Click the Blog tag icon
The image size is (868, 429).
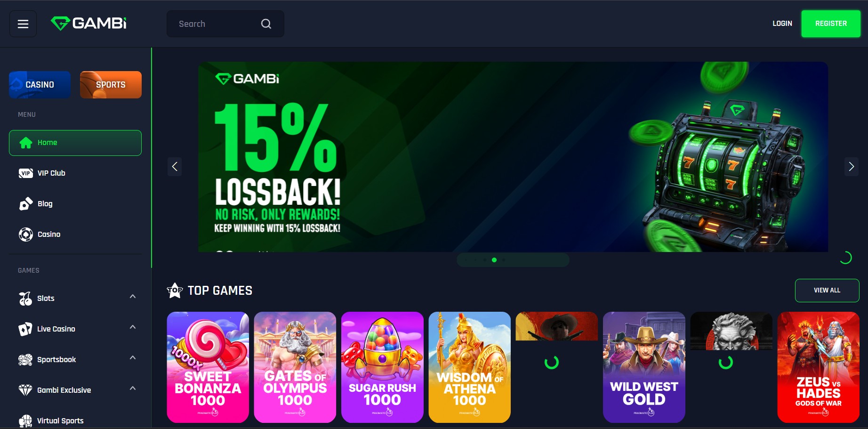click(x=25, y=204)
